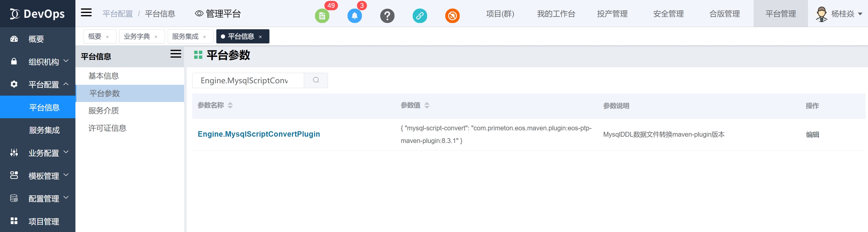Open 合版管理 top menu
Image resolution: width=868 pixels, height=232 pixels.
(x=724, y=14)
